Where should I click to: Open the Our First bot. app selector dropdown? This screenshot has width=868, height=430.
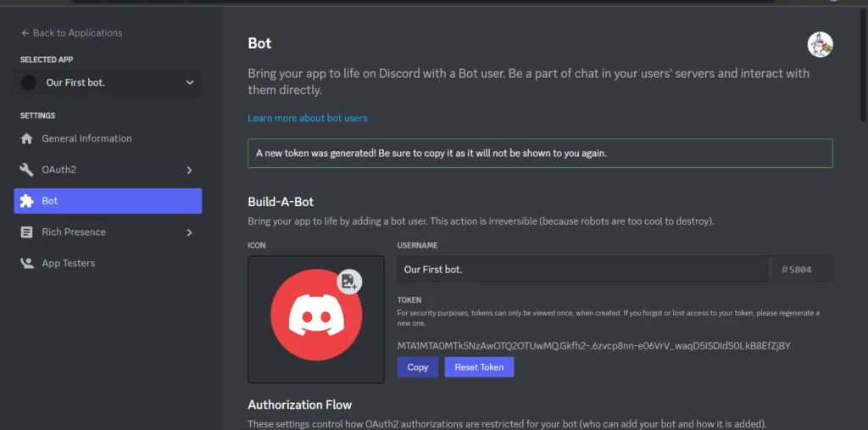108,82
